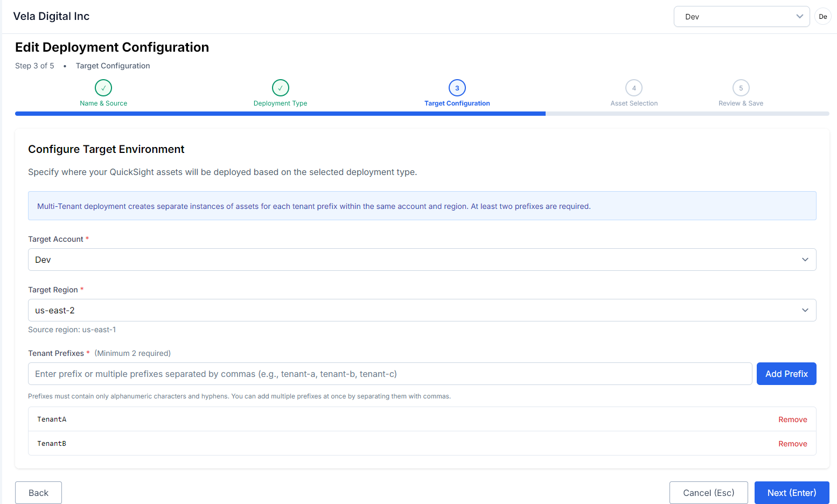Image resolution: width=837 pixels, height=504 pixels.
Task: Click Cancel (Esc) button
Action: click(709, 493)
